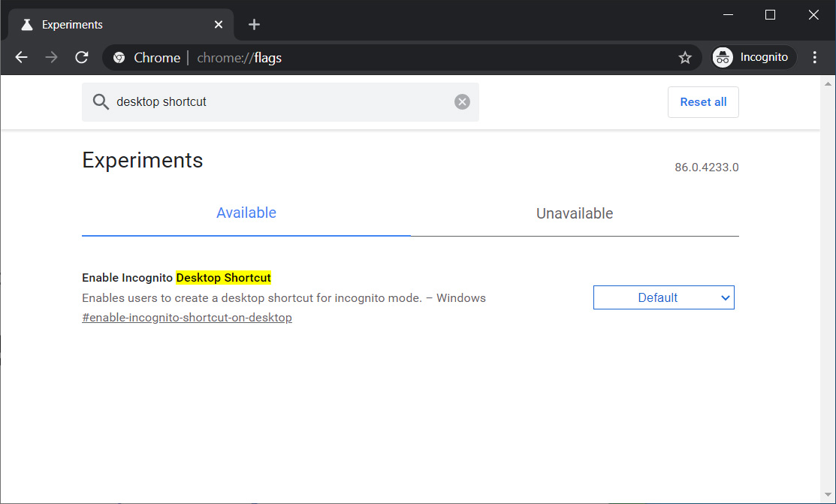836x504 pixels.
Task: Bookmark this page with the star icon
Action: 685,58
